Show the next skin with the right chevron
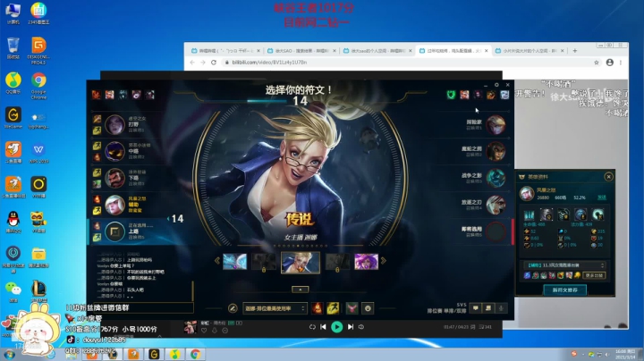 point(384,261)
